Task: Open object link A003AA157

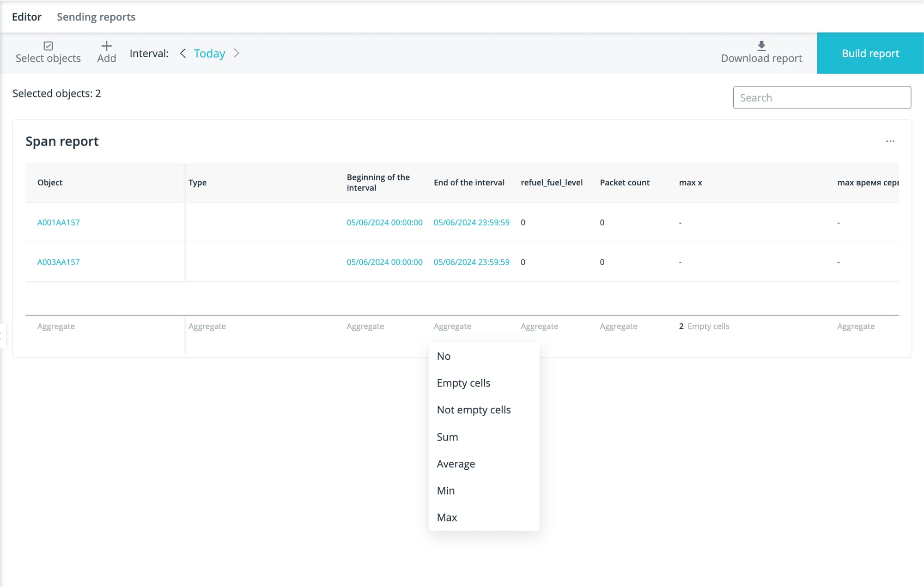Action: pos(58,262)
